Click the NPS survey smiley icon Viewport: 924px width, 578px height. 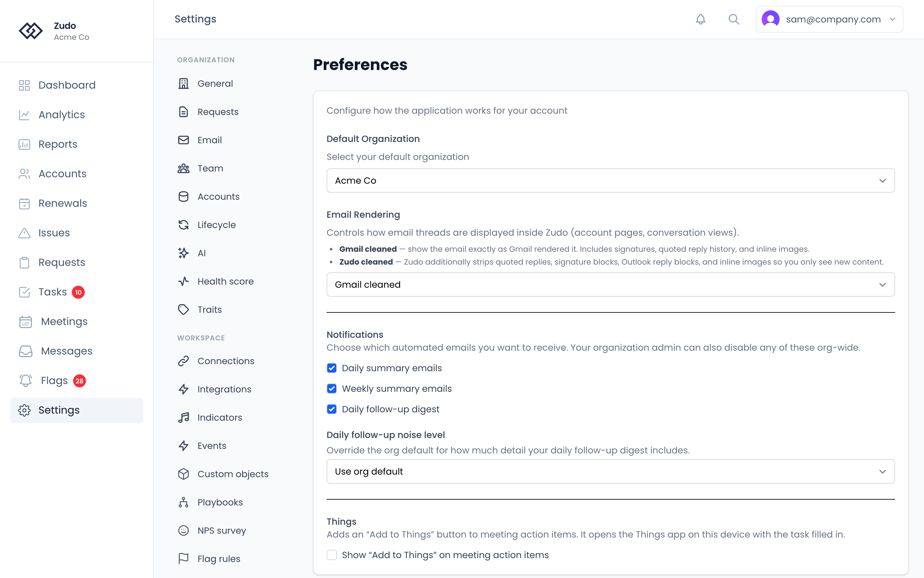(x=183, y=530)
